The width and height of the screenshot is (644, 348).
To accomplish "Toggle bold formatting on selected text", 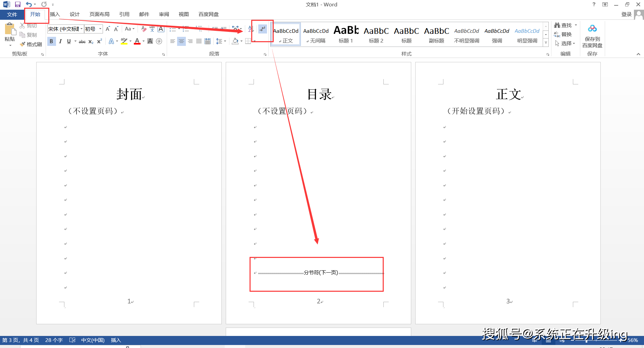I will (51, 41).
